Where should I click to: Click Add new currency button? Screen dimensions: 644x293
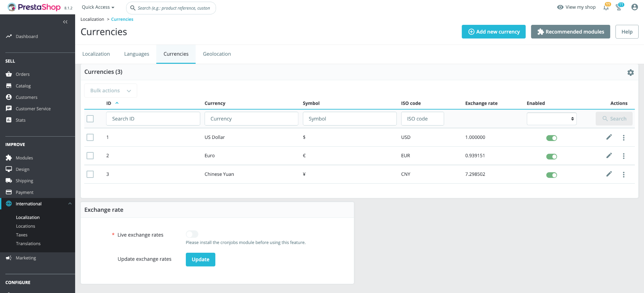point(493,32)
